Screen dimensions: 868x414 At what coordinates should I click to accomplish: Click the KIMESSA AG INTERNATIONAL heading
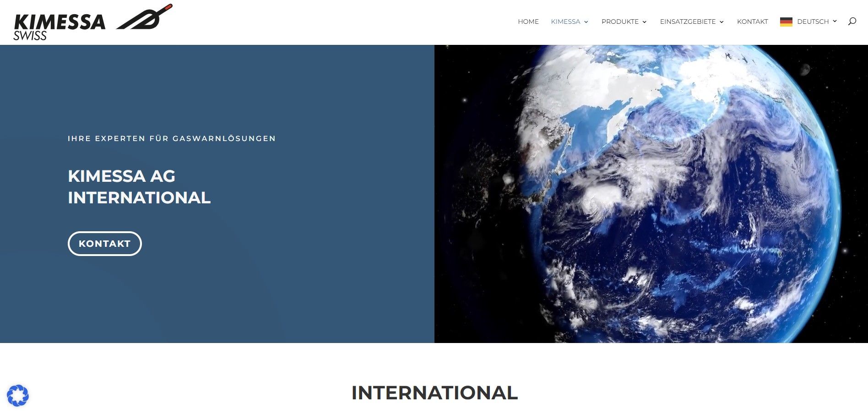139,187
